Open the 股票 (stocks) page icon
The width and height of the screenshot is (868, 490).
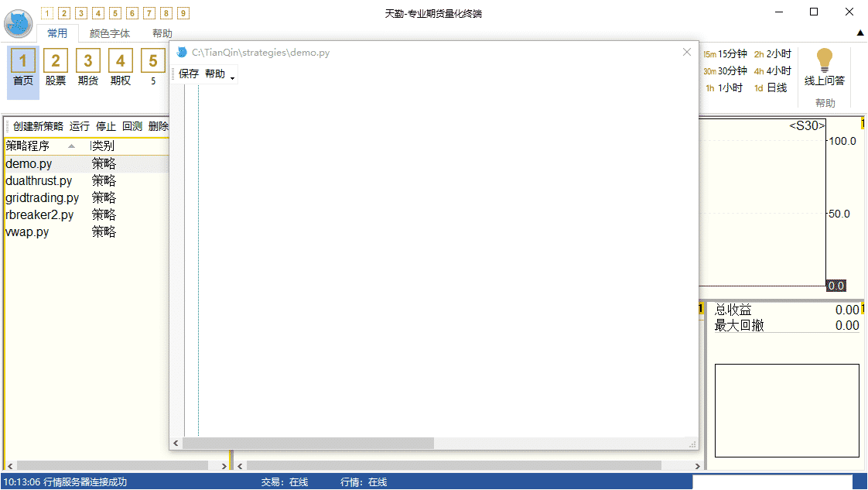(56, 67)
